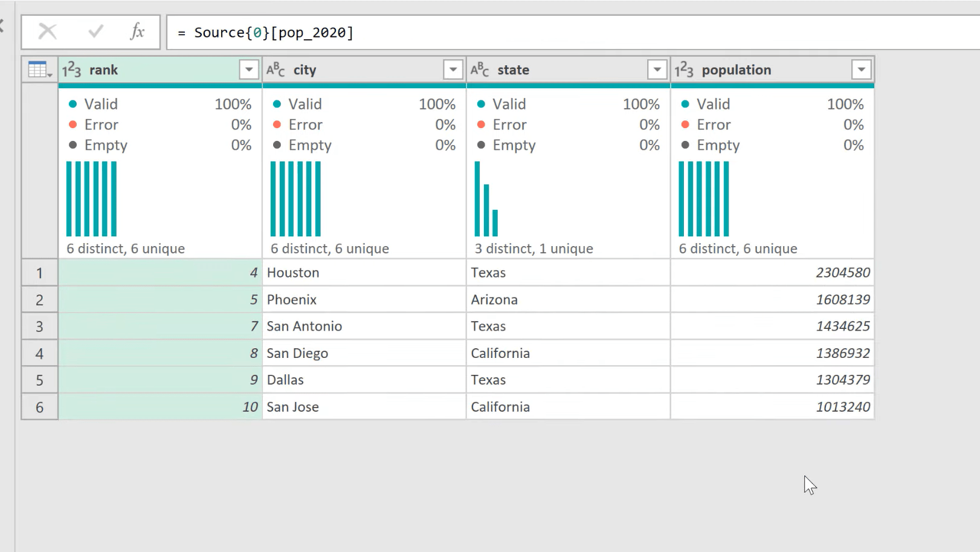Click California in the San Diego row
Screen dimensions: 980x552
coord(569,353)
